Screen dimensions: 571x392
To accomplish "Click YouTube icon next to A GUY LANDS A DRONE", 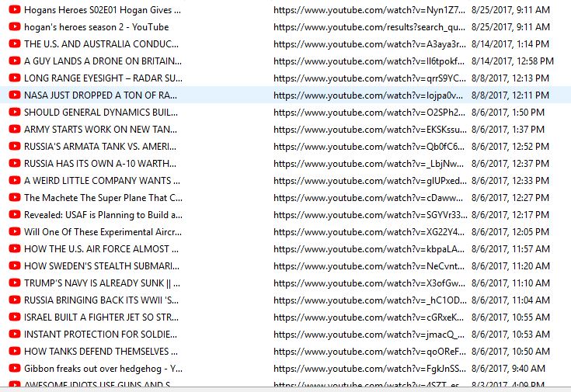I will coord(15,61).
